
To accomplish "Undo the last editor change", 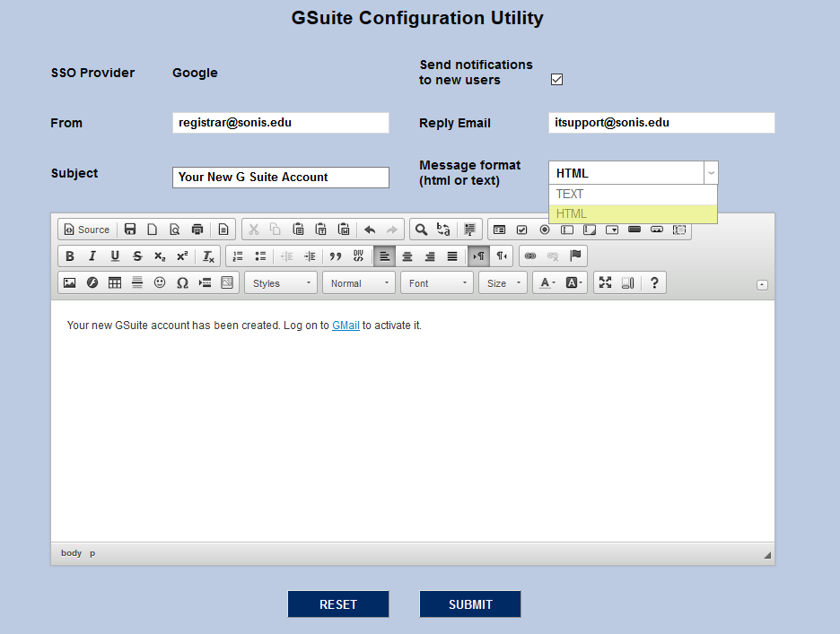I will [369, 229].
